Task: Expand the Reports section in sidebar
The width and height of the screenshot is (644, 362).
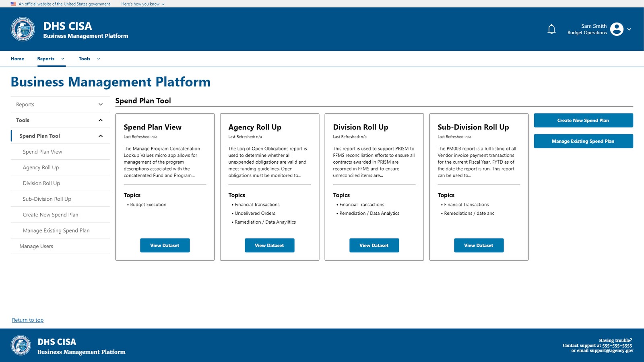Action: [x=60, y=104]
